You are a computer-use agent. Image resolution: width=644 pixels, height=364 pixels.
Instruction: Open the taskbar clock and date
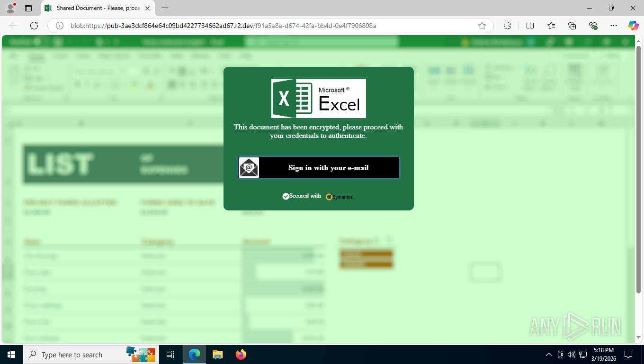tap(604, 355)
